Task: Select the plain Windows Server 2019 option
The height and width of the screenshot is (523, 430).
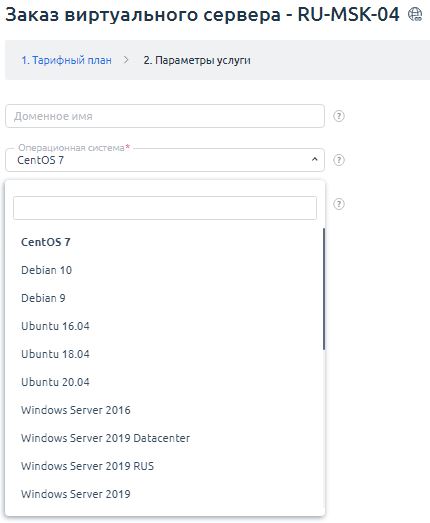Action: pos(165,494)
